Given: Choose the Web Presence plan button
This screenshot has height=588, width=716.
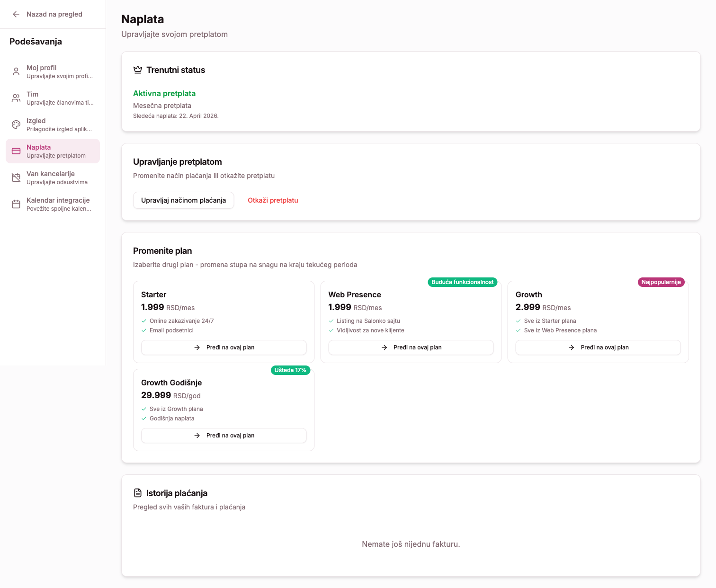Looking at the screenshot, I should pos(411,347).
